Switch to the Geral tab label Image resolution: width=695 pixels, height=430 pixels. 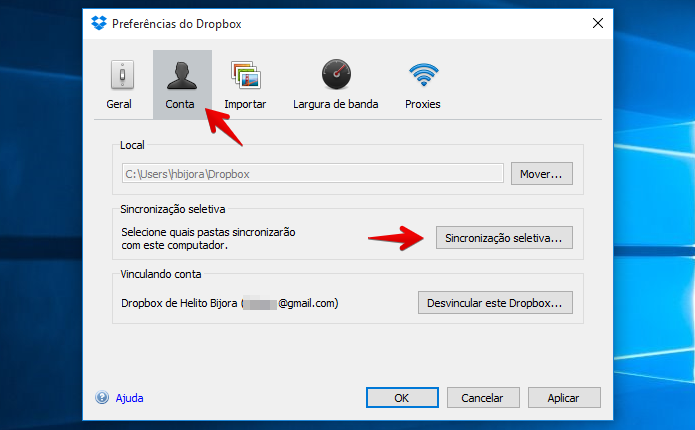pyautogui.click(x=119, y=104)
